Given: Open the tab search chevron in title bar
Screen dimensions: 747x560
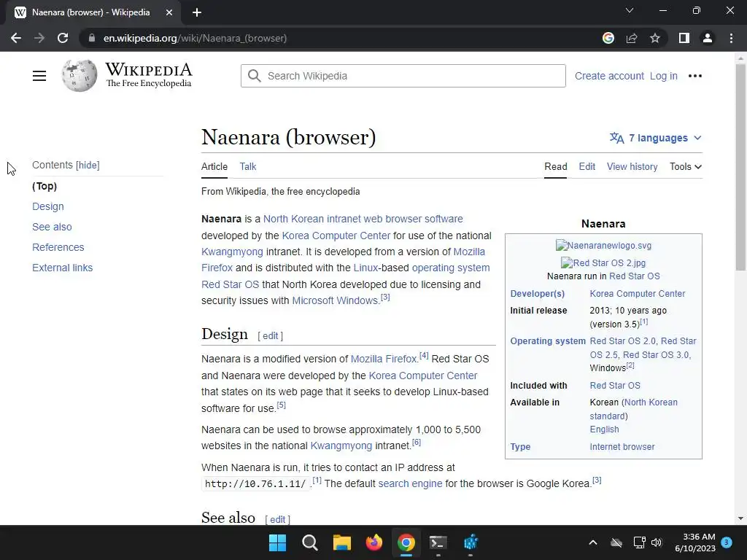Looking at the screenshot, I should (x=630, y=10).
